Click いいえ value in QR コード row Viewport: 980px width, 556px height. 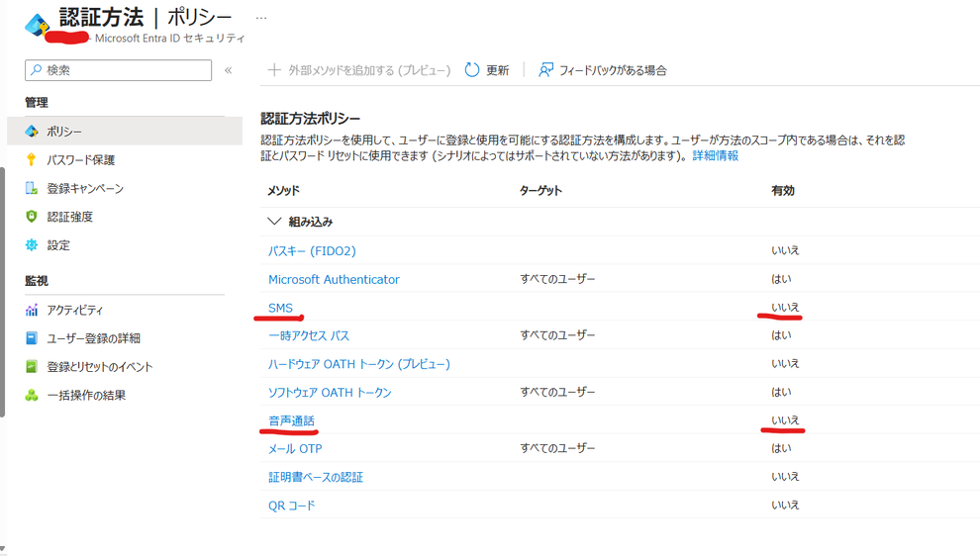pyautogui.click(x=785, y=505)
